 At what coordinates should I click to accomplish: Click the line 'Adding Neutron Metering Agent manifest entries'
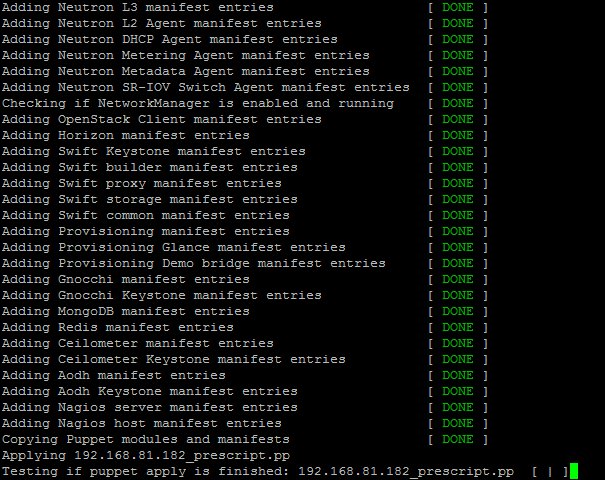186,56
